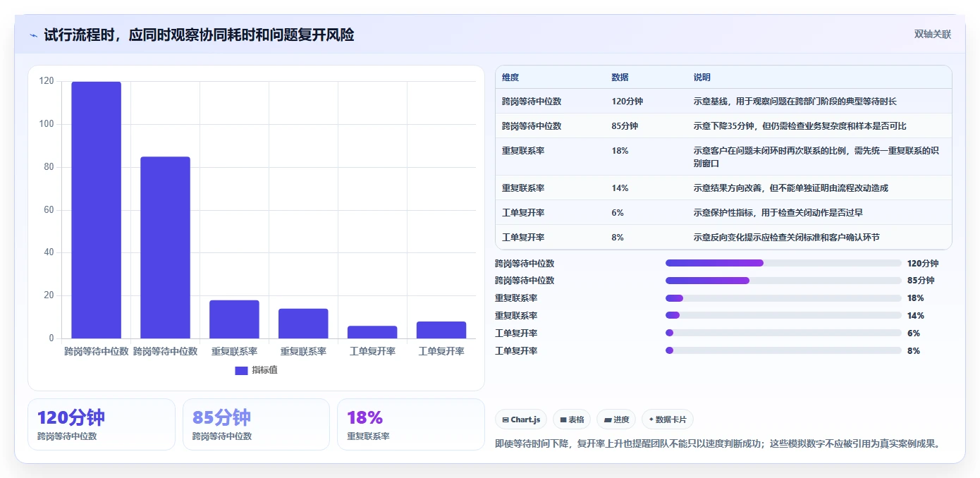Click the 14% cell in the table

(620, 188)
